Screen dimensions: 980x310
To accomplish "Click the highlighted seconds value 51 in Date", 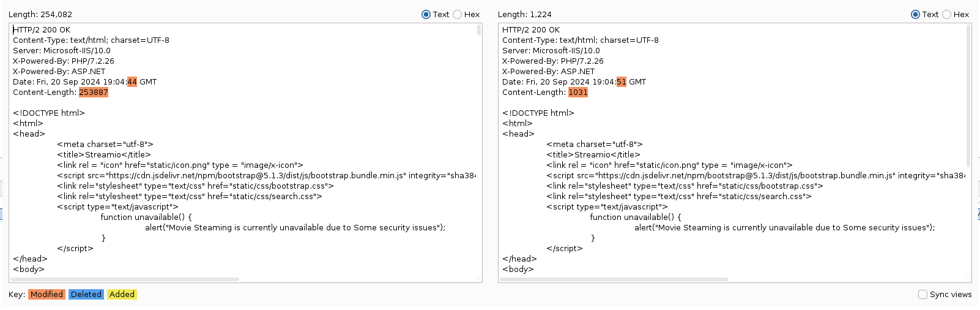I will tap(622, 82).
